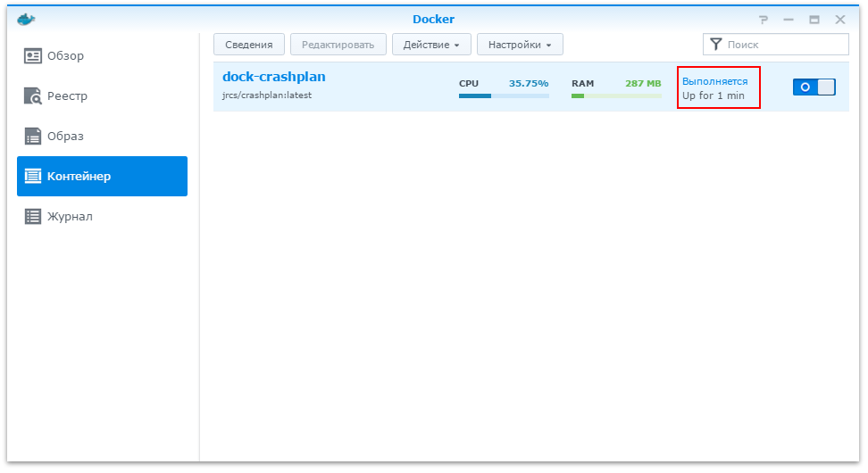Click the Журнал log icon
Viewport: 868px width, 473px height.
coord(33,216)
